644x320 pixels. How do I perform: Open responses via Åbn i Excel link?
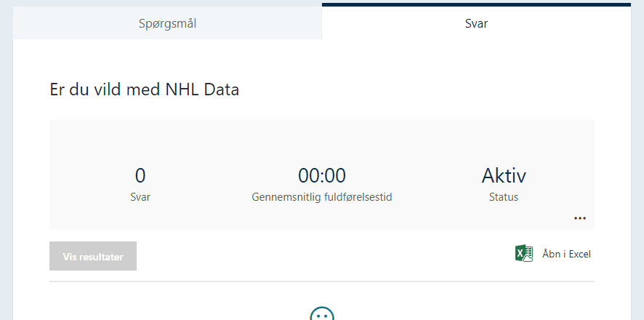(566, 254)
